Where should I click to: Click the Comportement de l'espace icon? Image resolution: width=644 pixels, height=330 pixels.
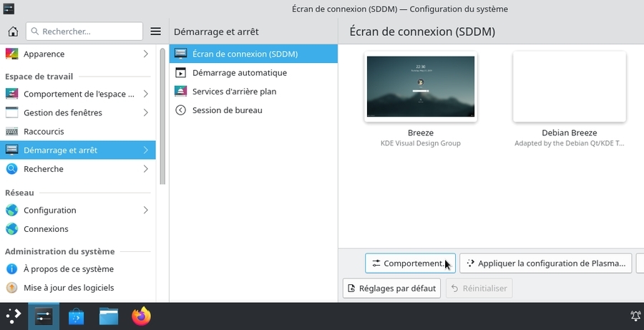coord(12,94)
